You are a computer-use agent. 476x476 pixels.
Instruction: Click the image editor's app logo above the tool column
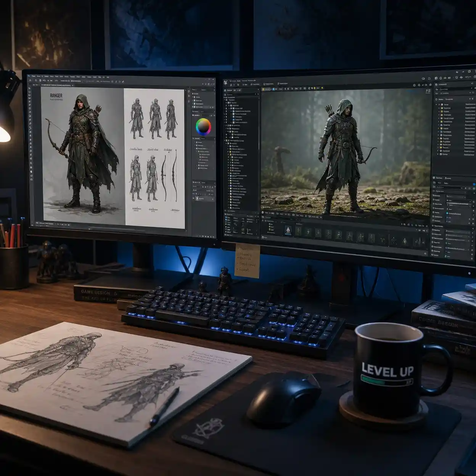(x=29, y=76)
